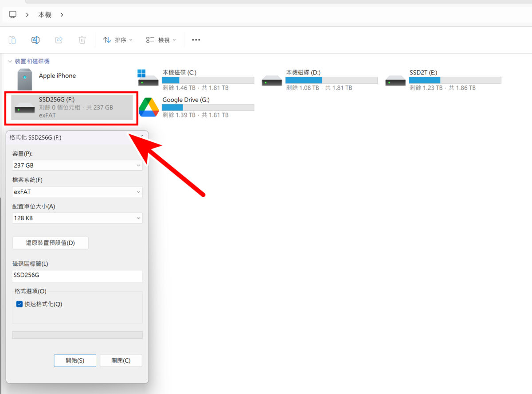Open the 排序 sort menu

[118, 40]
